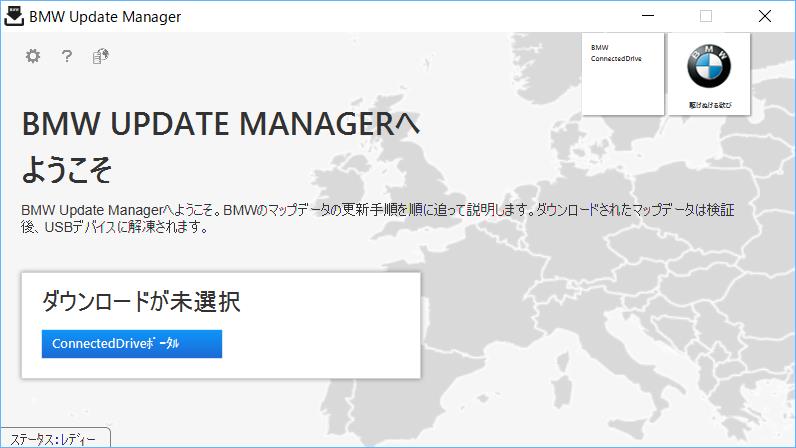Click the BMW roundel logo tile
This screenshot has height=448, width=796.
pyautogui.click(x=709, y=74)
